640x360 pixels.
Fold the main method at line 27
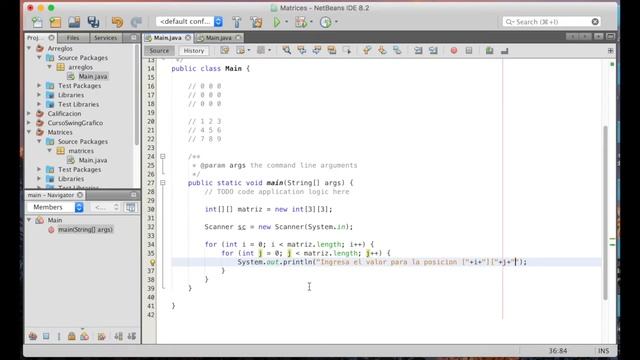[x=162, y=183]
